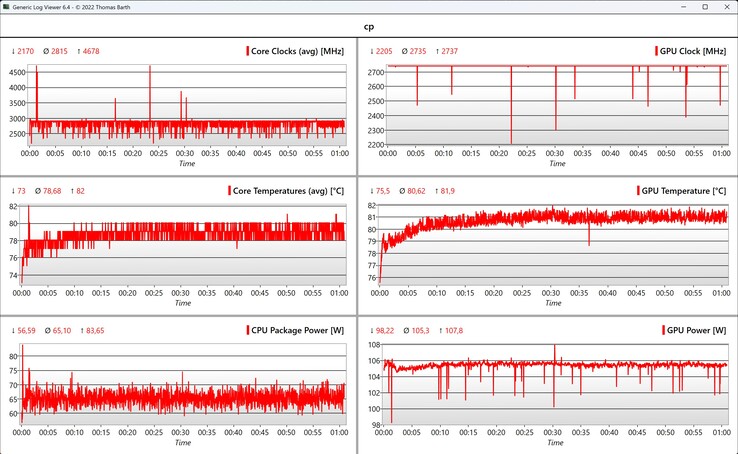Screen dimensions: 738x454
Task: Click the red swatch beside Core Clocks label
Action: click(x=247, y=51)
